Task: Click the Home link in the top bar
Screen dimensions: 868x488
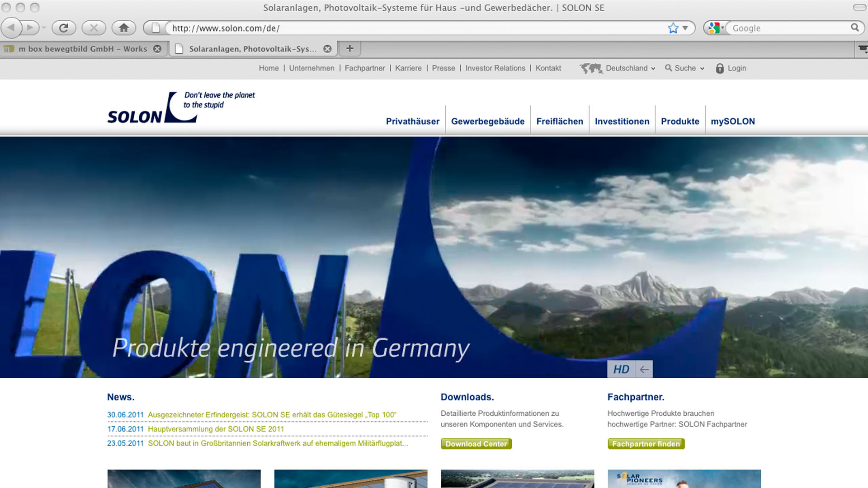Action: [269, 68]
